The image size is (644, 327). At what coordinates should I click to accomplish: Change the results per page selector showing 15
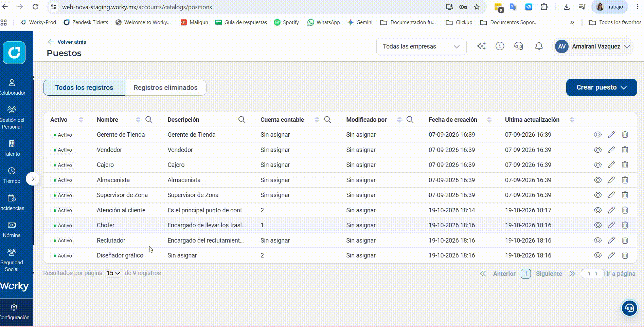pyautogui.click(x=113, y=273)
